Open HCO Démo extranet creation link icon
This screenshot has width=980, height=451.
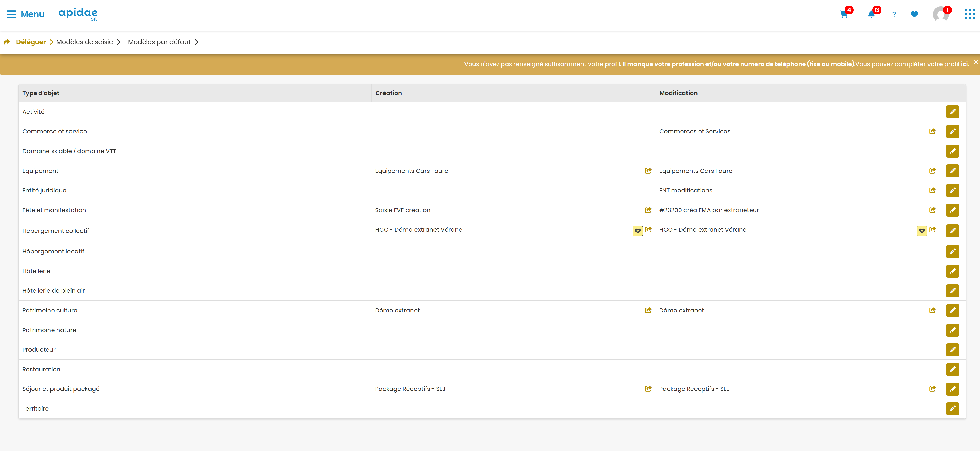pos(648,230)
